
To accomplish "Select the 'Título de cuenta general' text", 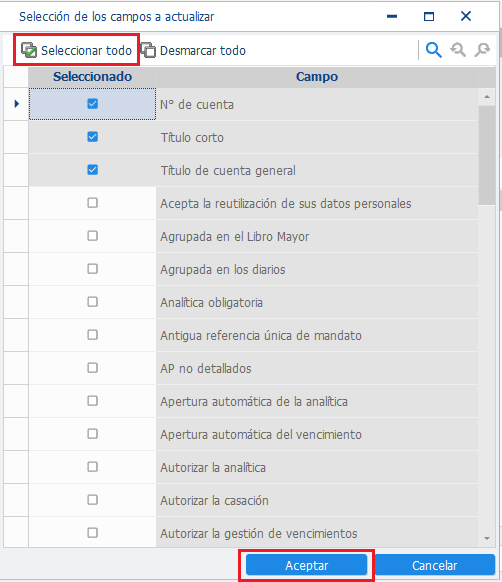I will click(x=228, y=171).
